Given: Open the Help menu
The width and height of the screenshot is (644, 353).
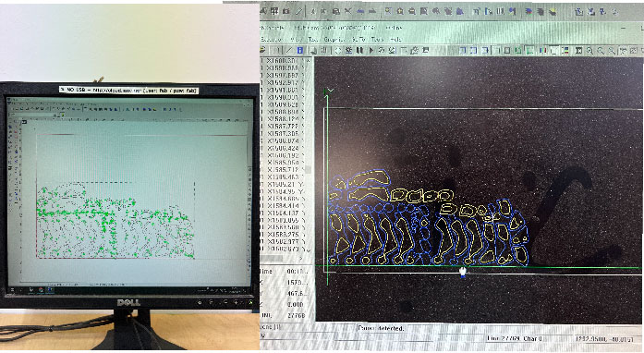Looking at the screenshot, I should point(395,40).
